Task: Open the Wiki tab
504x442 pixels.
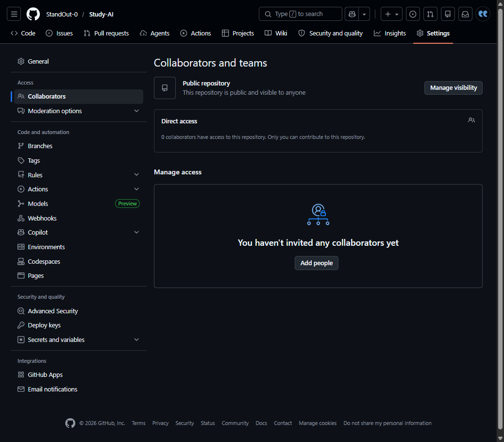Action: tap(276, 33)
